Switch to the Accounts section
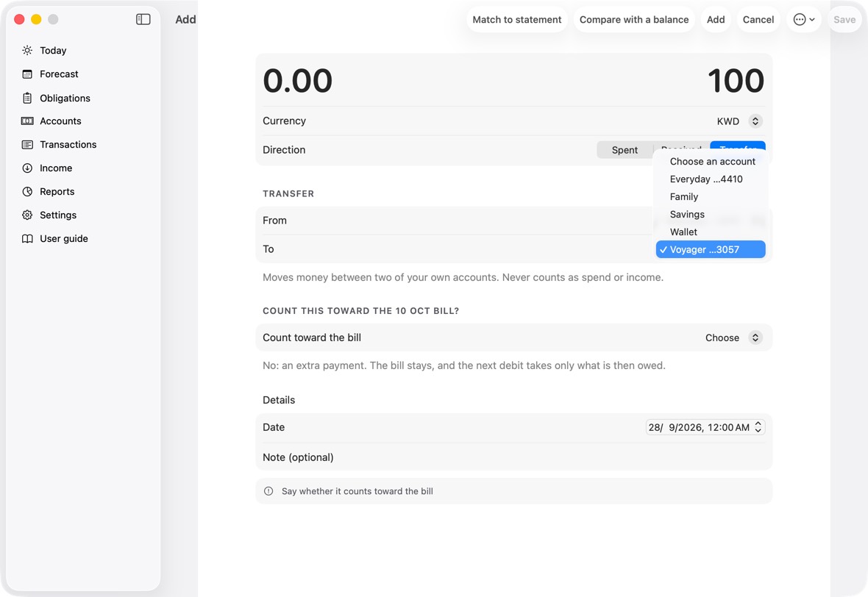 (60, 121)
